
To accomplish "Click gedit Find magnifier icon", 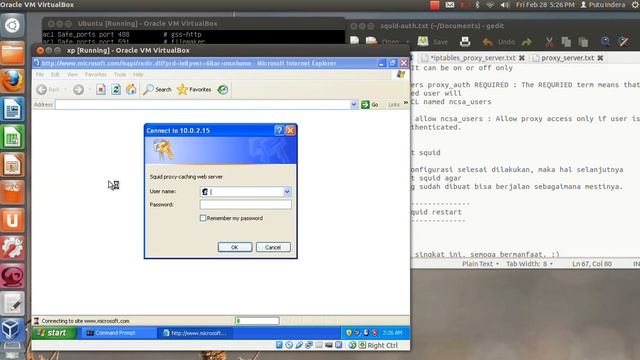I will point(605,41).
